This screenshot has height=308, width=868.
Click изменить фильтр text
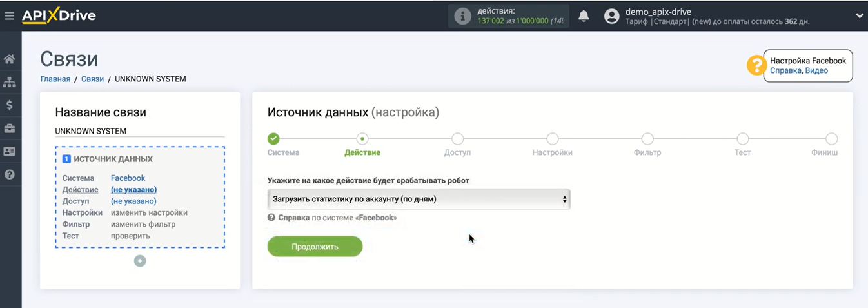tap(143, 225)
